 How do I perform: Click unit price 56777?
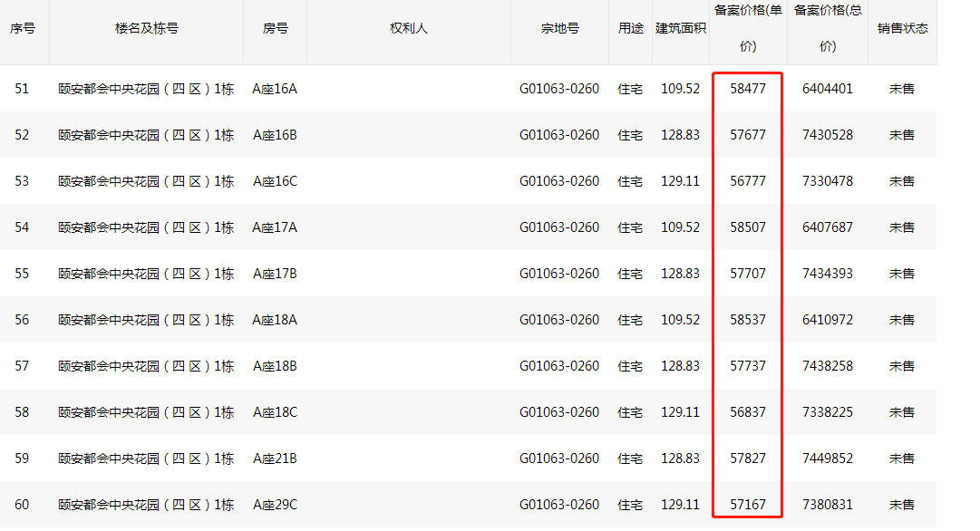(x=748, y=181)
